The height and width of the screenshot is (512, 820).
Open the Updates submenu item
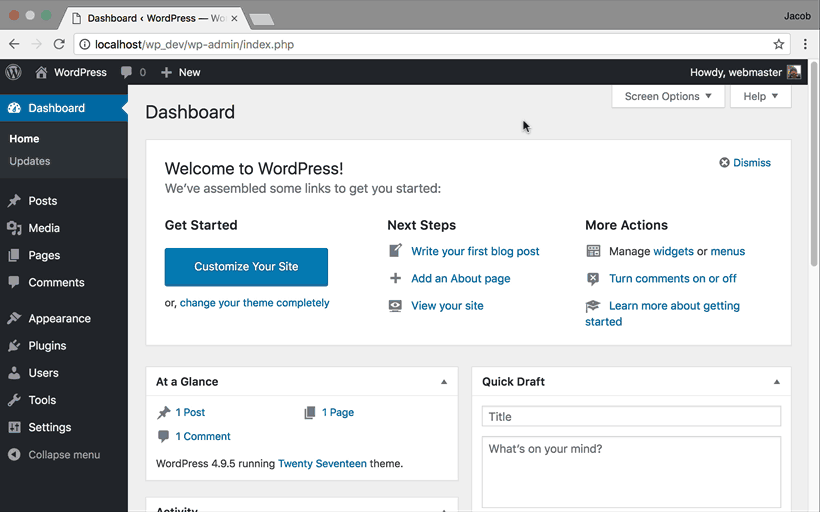point(30,161)
